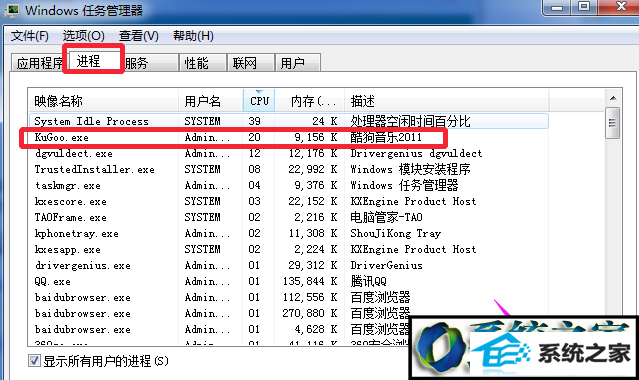This screenshot has width=639, height=380.
Task: Maximize the Task Manager window
Action: (x=584, y=7)
